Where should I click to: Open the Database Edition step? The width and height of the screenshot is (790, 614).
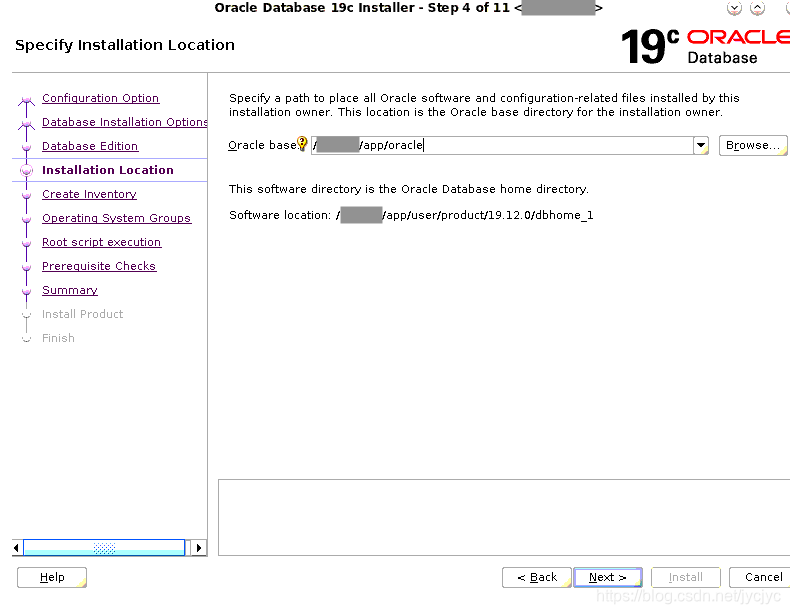pos(90,146)
